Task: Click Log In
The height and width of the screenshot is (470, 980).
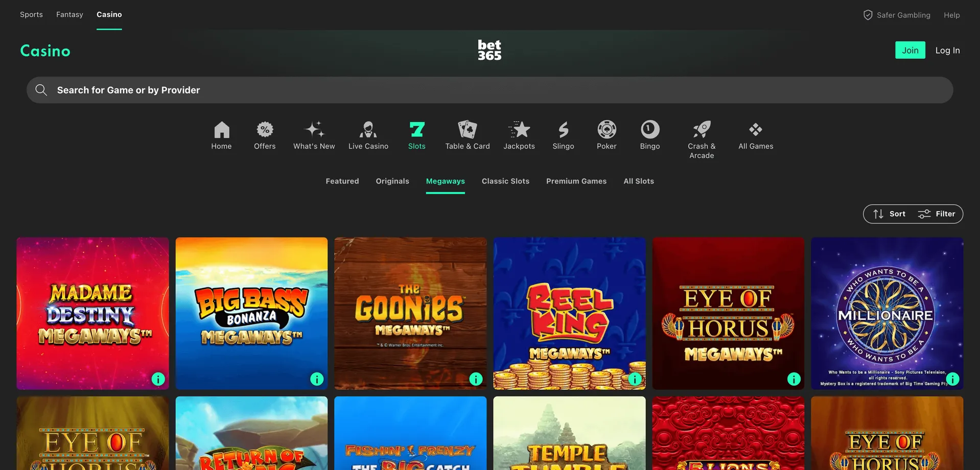Action: 947,51
